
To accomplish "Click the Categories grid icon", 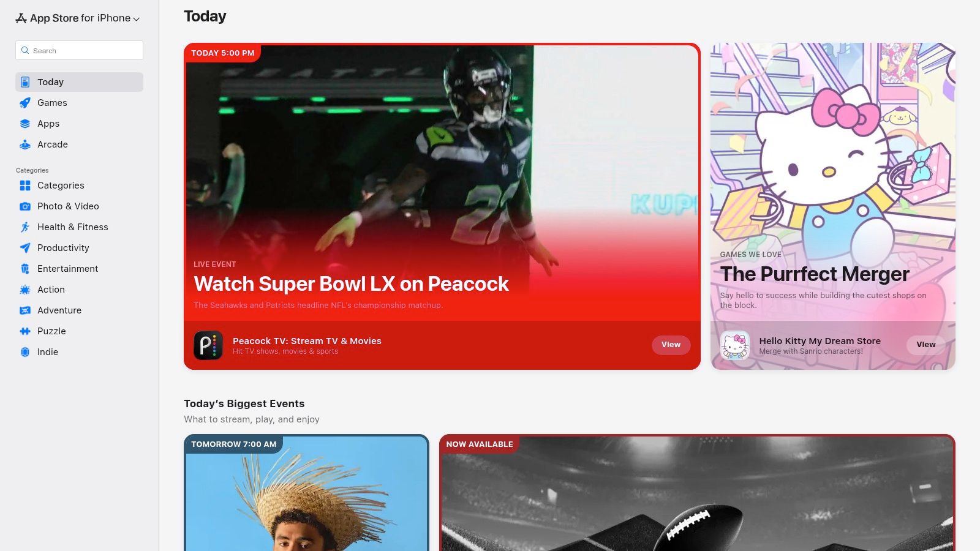I will point(25,186).
